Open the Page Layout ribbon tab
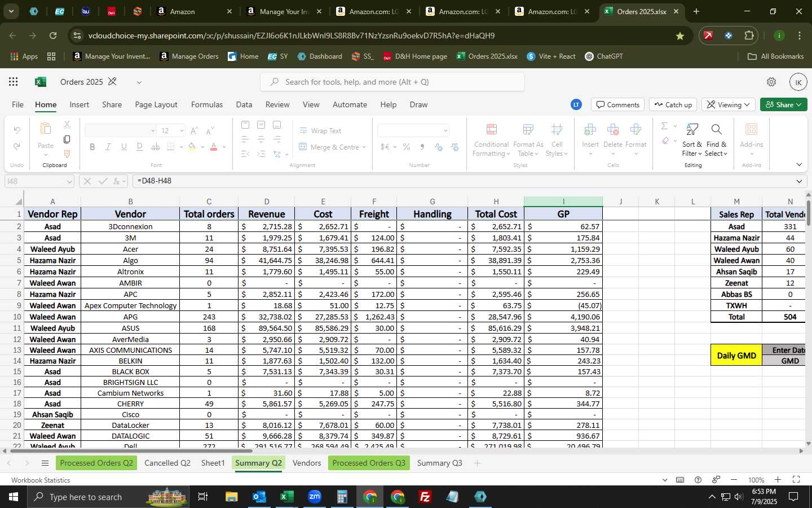The height and width of the screenshot is (508, 812). (x=156, y=104)
